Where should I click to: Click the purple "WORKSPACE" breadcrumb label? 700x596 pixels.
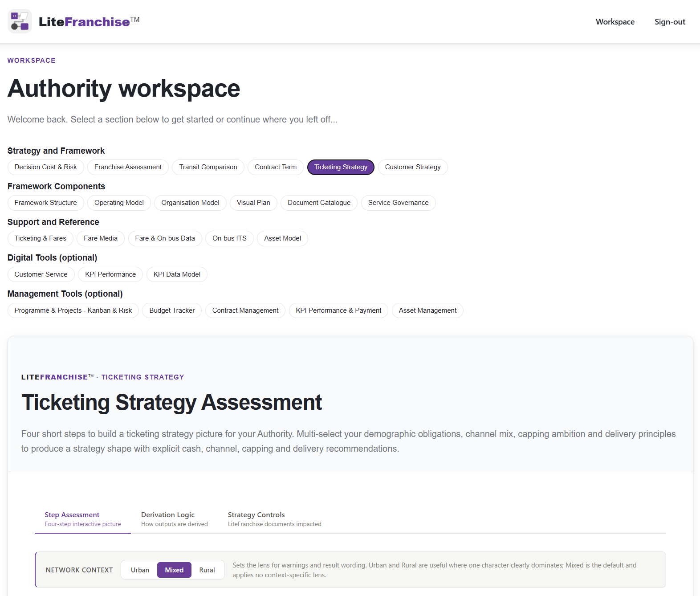coord(32,61)
